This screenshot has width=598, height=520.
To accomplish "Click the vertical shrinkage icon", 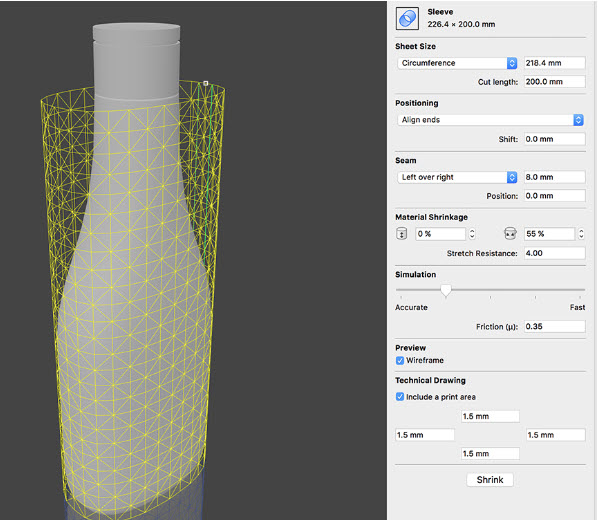I will (x=402, y=233).
